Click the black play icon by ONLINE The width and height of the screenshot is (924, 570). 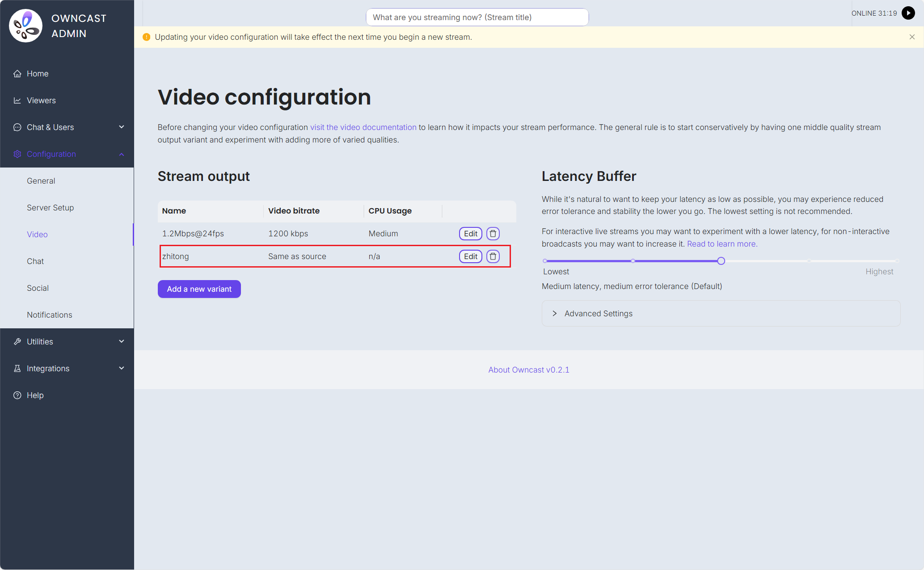coord(908,13)
